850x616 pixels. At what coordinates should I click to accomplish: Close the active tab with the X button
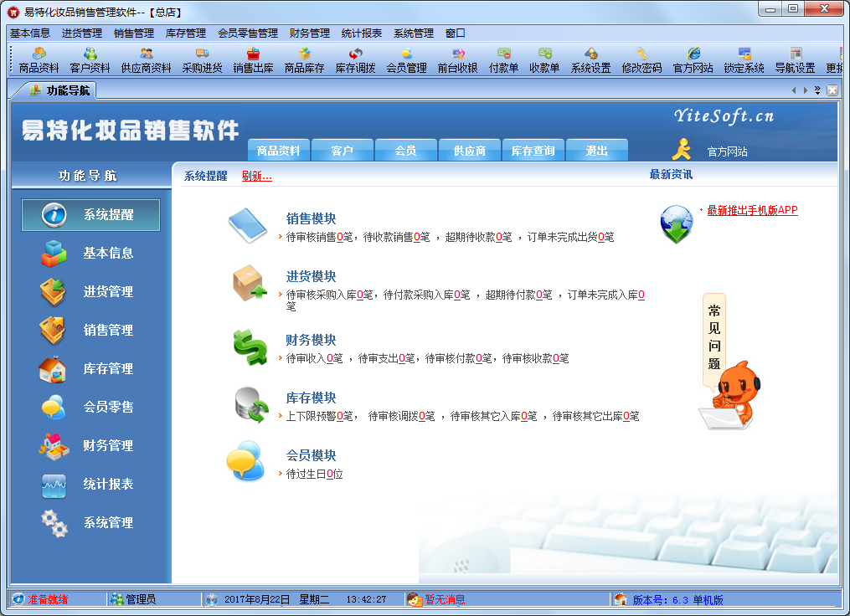(832, 90)
